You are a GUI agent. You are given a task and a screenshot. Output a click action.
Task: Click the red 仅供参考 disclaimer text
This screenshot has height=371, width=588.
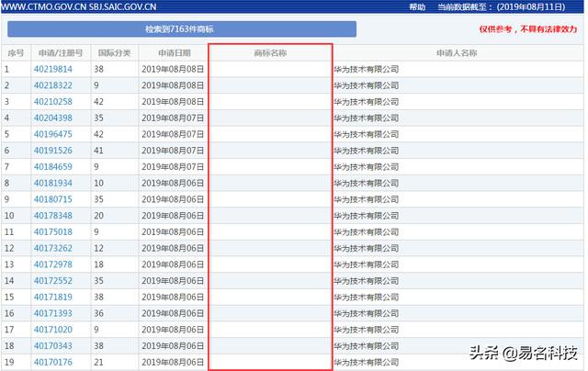pos(528,28)
